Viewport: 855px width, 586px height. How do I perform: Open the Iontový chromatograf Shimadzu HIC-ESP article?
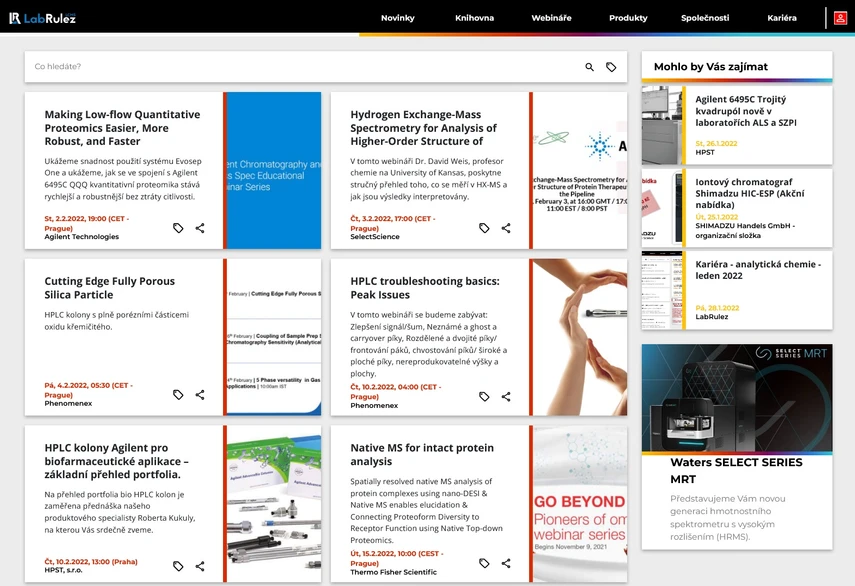click(x=750, y=193)
